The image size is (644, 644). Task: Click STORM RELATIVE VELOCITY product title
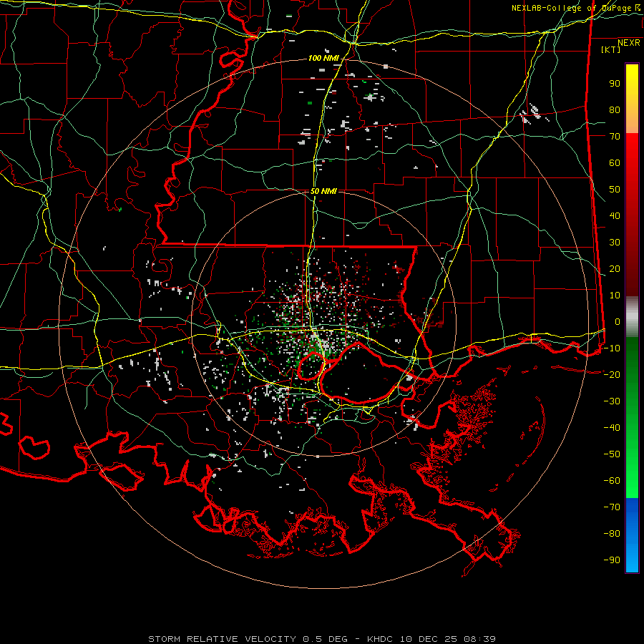(222, 639)
